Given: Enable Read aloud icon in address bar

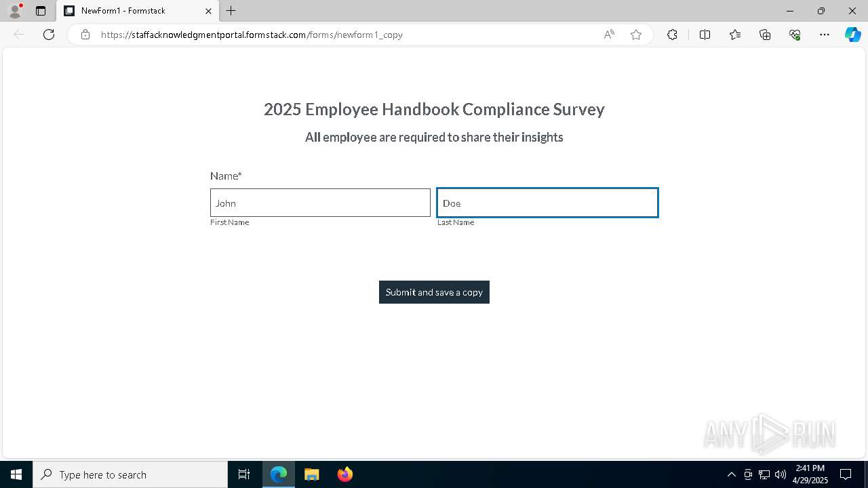Looking at the screenshot, I should coord(609,35).
